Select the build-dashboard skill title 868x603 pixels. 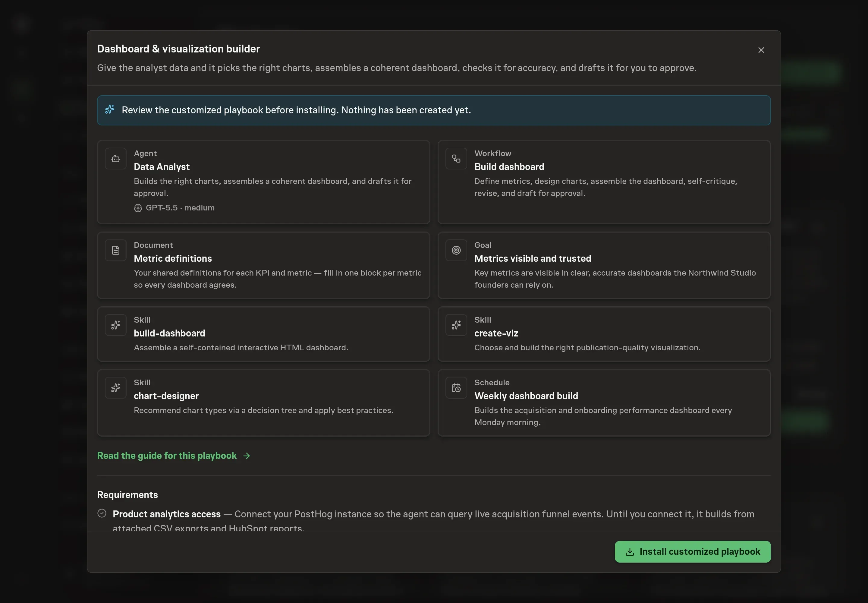pos(169,333)
